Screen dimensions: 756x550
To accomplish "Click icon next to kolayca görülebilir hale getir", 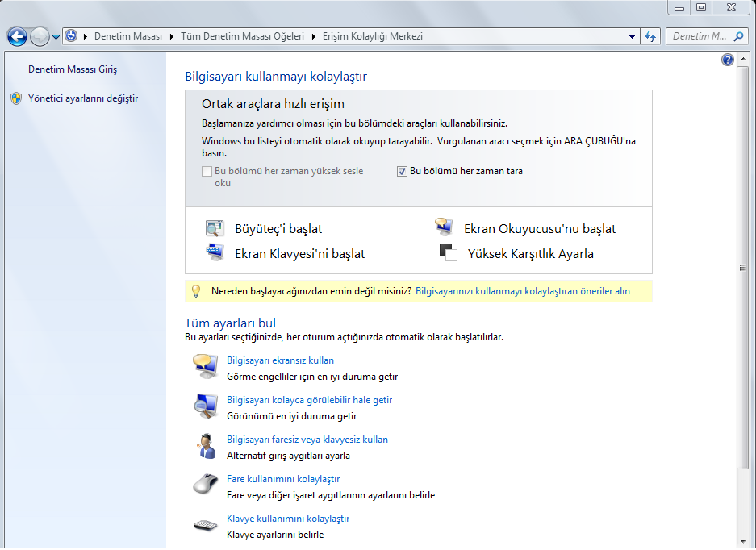I will [207, 406].
